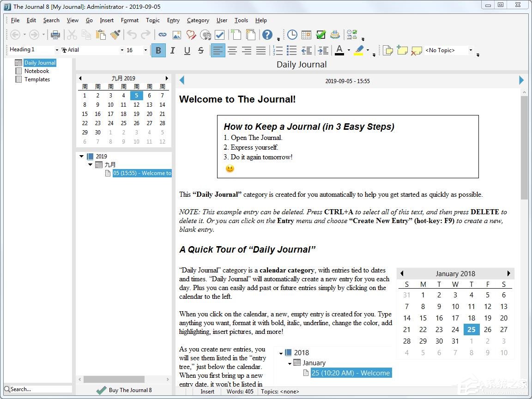
Task: Click the Print icon in toolbar
Action: pos(55,35)
